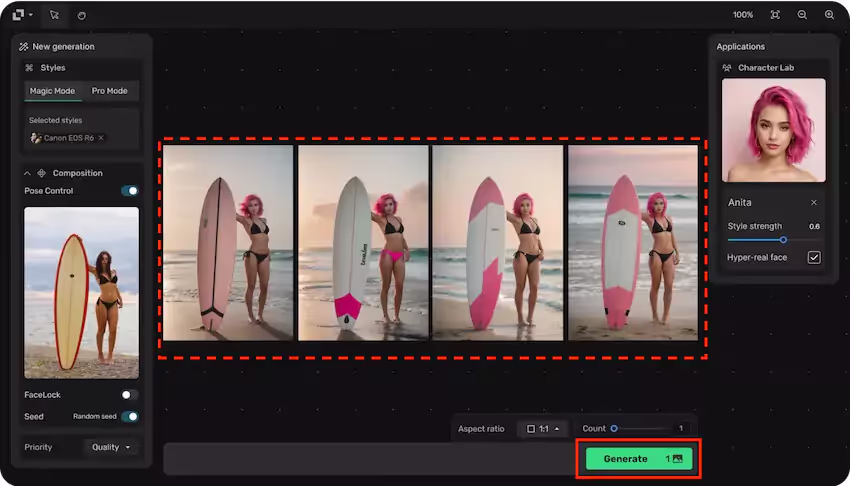Switch to Magic Mode tab
Screen dimensions: 850x486
tap(53, 91)
